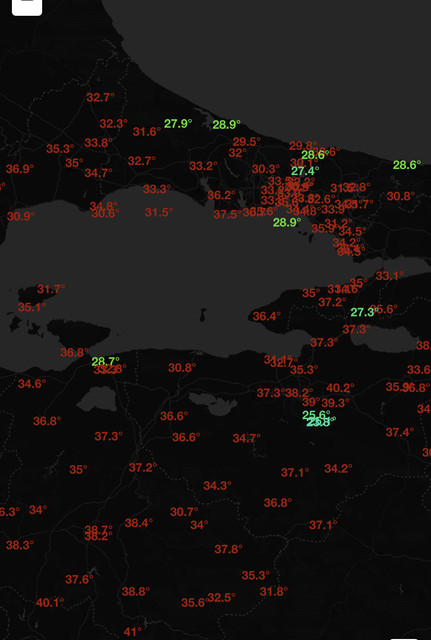This screenshot has width=431, height=640.
Task: Click the 31.8° temperature reading
Action: (274, 591)
